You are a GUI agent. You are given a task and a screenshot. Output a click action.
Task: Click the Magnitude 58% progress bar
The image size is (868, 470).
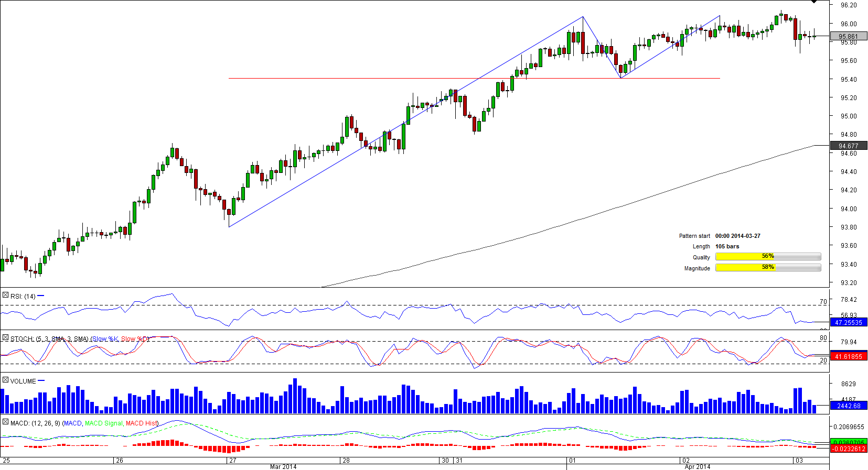tap(768, 267)
